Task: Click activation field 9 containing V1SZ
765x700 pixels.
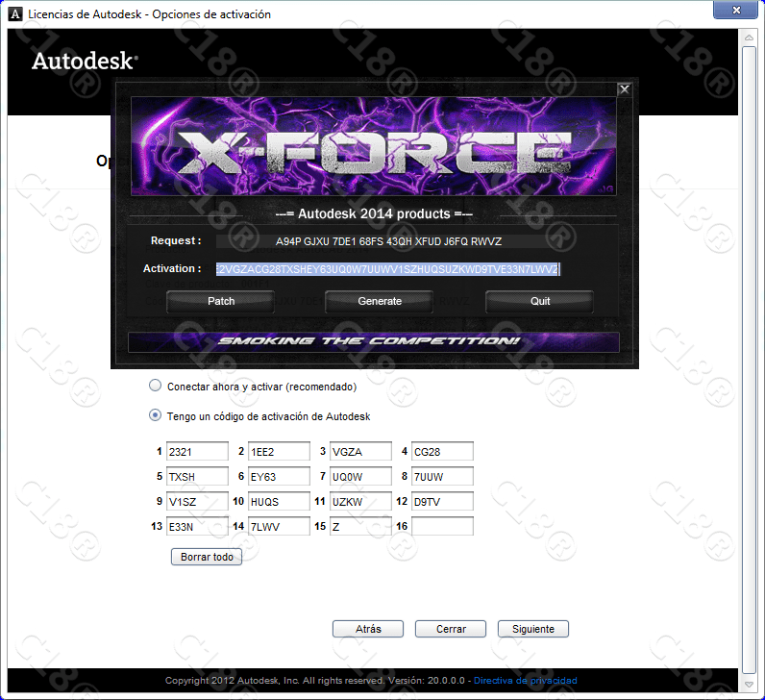Action: point(197,501)
